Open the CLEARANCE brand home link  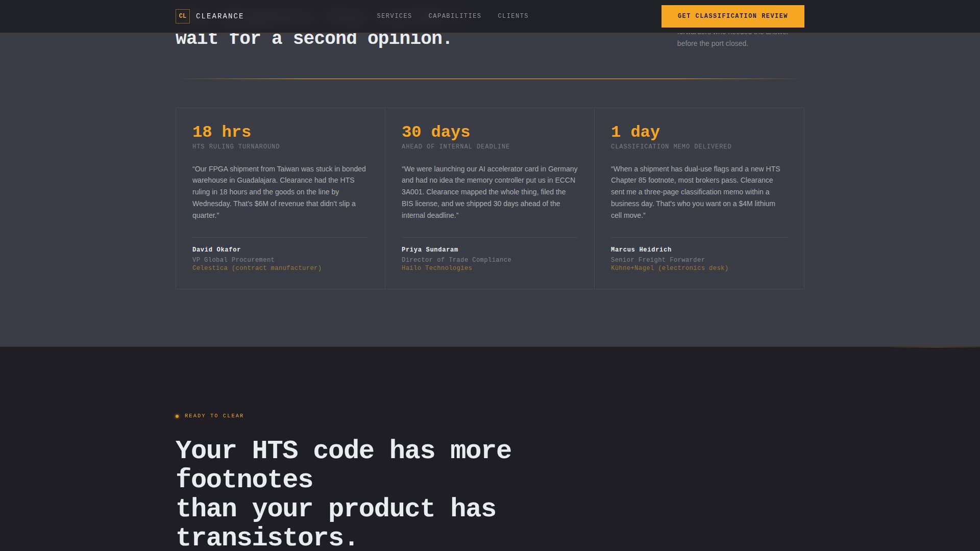[210, 16]
